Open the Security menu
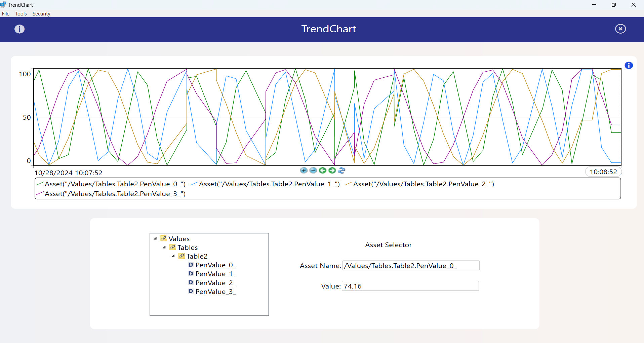 (41, 14)
